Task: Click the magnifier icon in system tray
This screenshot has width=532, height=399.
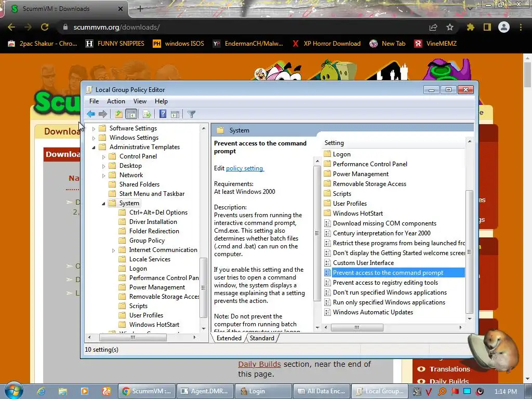Action: click(x=442, y=391)
